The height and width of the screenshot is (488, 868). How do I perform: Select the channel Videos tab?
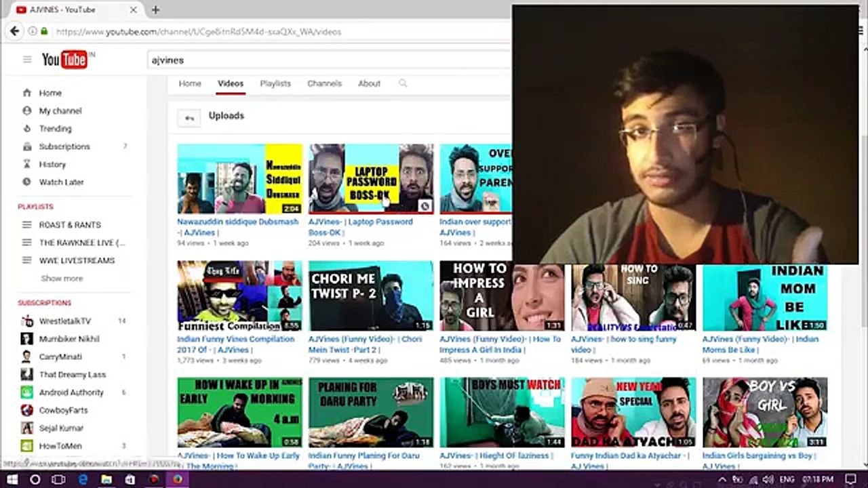tap(231, 83)
